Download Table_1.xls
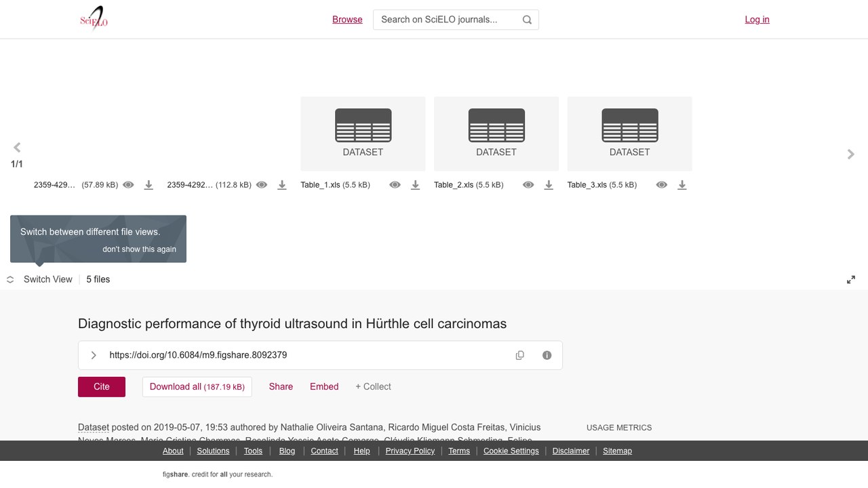The width and height of the screenshot is (868, 488). click(x=415, y=185)
